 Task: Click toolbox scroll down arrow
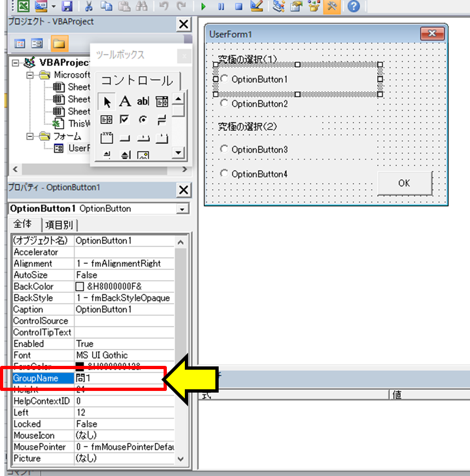178,153
